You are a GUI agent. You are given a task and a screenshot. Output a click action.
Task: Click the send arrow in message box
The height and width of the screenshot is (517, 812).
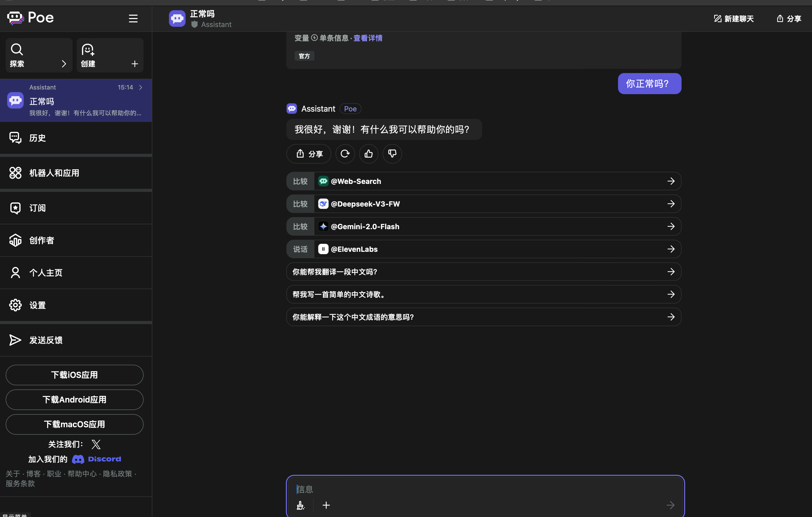tap(670, 505)
